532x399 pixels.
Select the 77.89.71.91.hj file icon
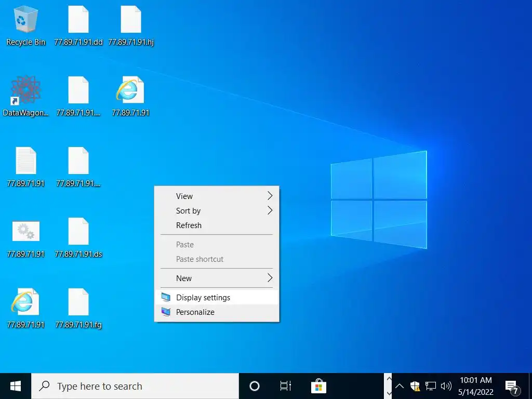pyautogui.click(x=131, y=26)
